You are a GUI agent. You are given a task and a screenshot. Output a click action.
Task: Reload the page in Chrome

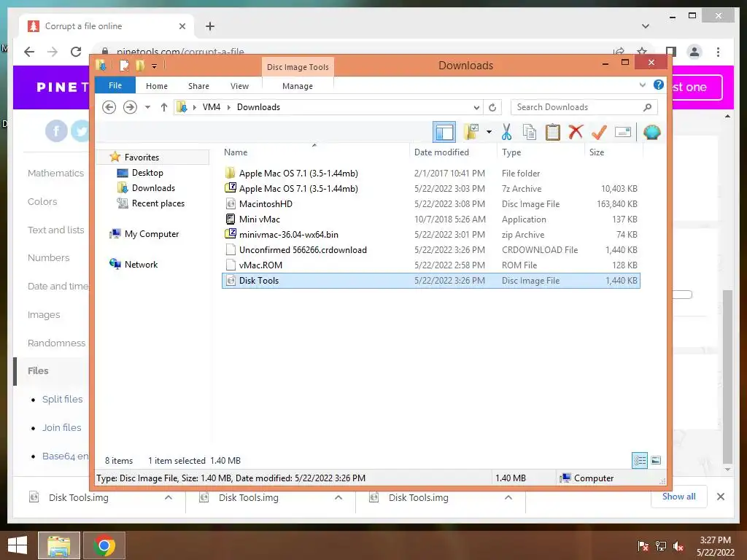(76, 52)
